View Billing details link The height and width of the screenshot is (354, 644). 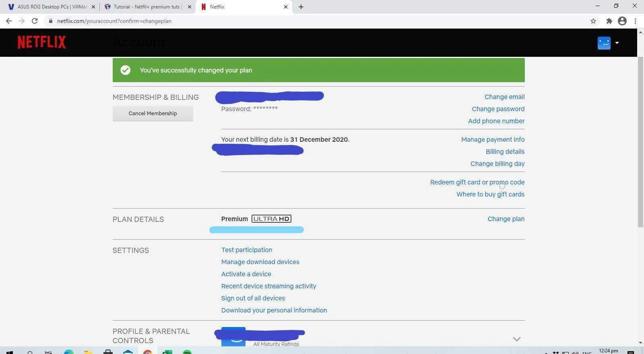pyautogui.click(x=505, y=151)
